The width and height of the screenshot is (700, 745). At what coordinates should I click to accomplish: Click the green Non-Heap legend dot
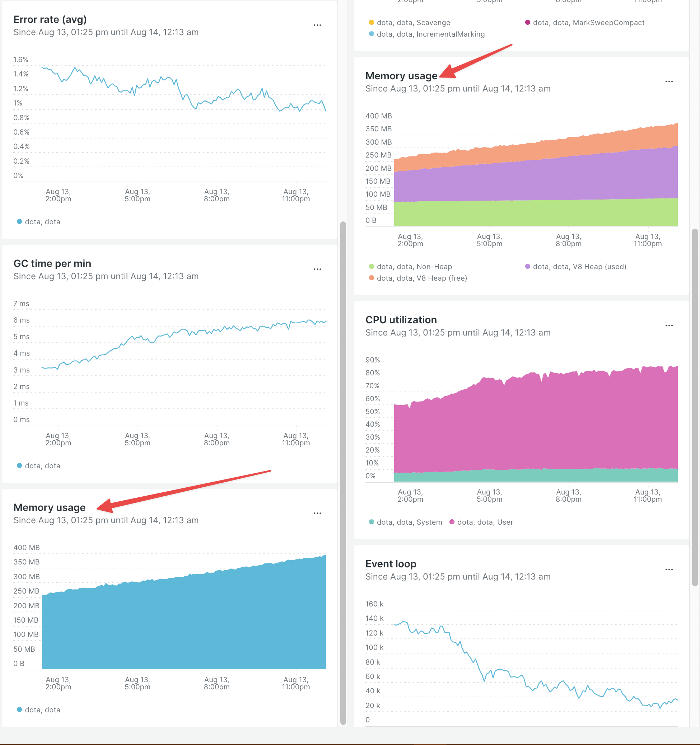[371, 266]
